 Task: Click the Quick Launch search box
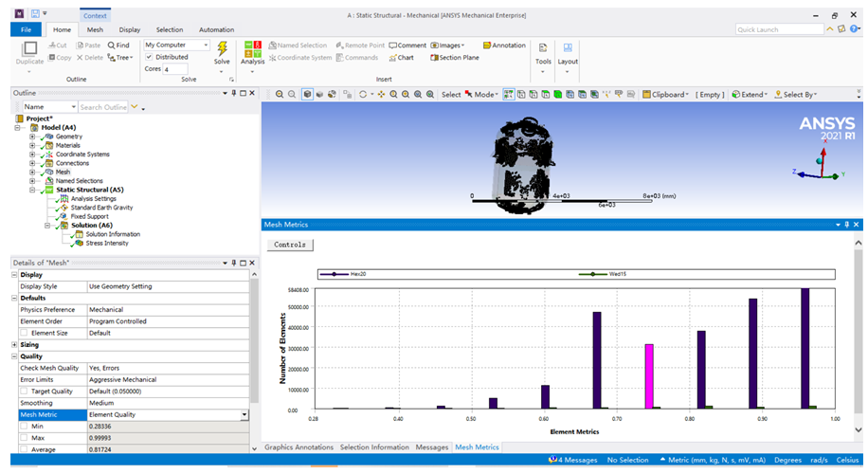pyautogui.click(x=780, y=29)
